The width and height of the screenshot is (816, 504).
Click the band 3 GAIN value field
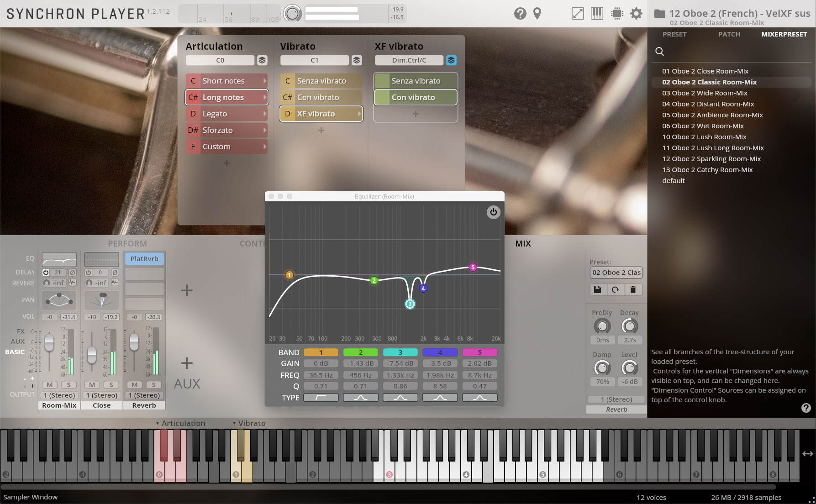400,363
